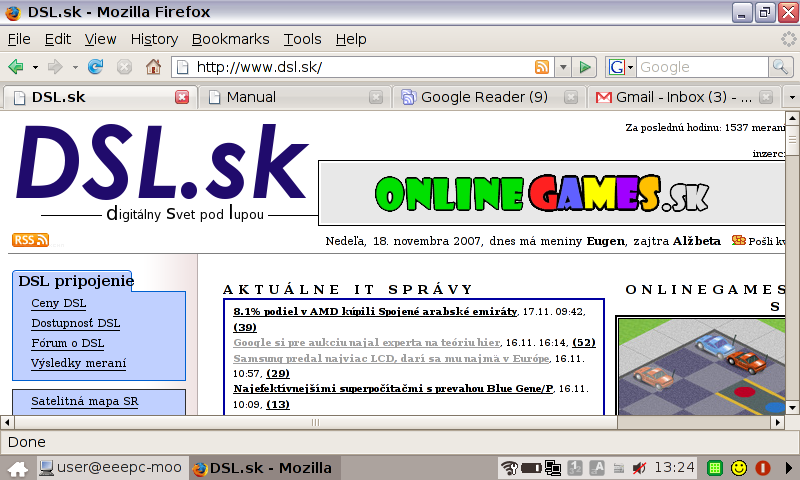800x480 pixels.
Task: Open the Satelitná mapa SR link
Action: coord(84,401)
